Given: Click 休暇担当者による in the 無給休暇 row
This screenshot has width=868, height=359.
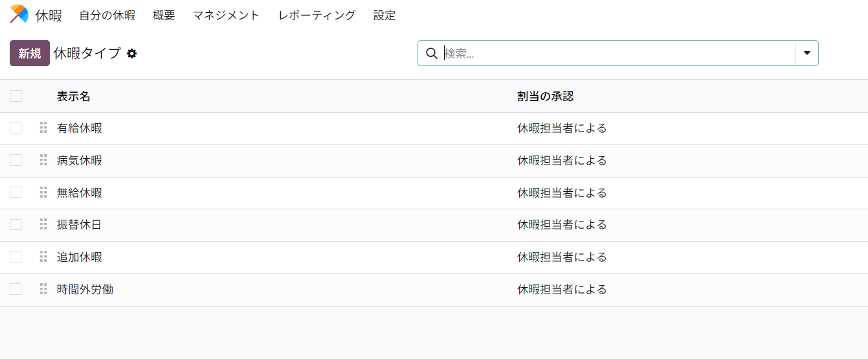Looking at the screenshot, I should (x=562, y=193).
